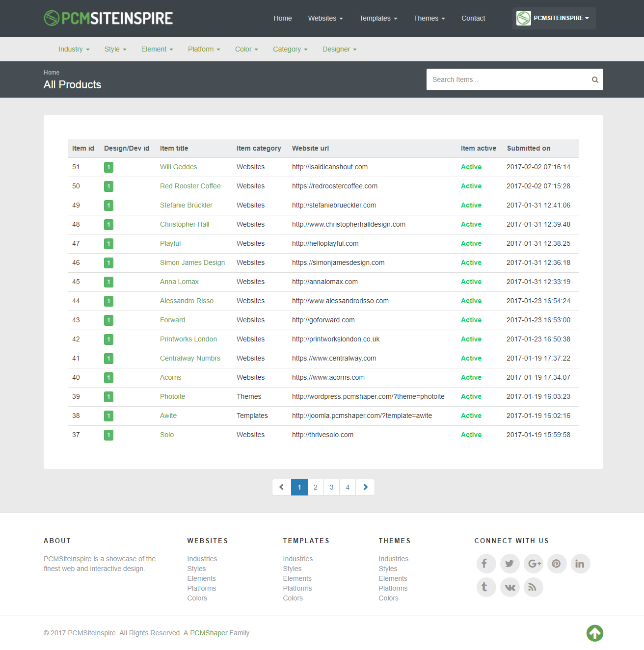The image size is (644, 650).
Task: Select page 3 in pagination
Action: coord(331,487)
